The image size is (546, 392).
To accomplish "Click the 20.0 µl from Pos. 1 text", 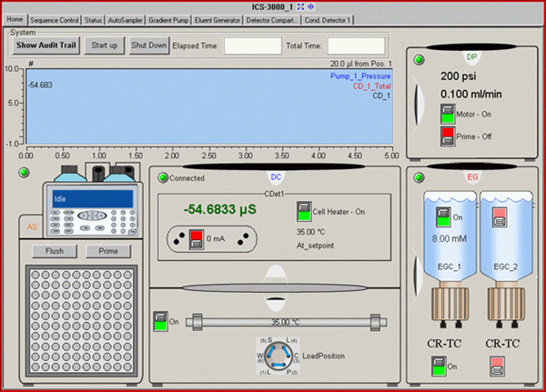I will coord(360,64).
